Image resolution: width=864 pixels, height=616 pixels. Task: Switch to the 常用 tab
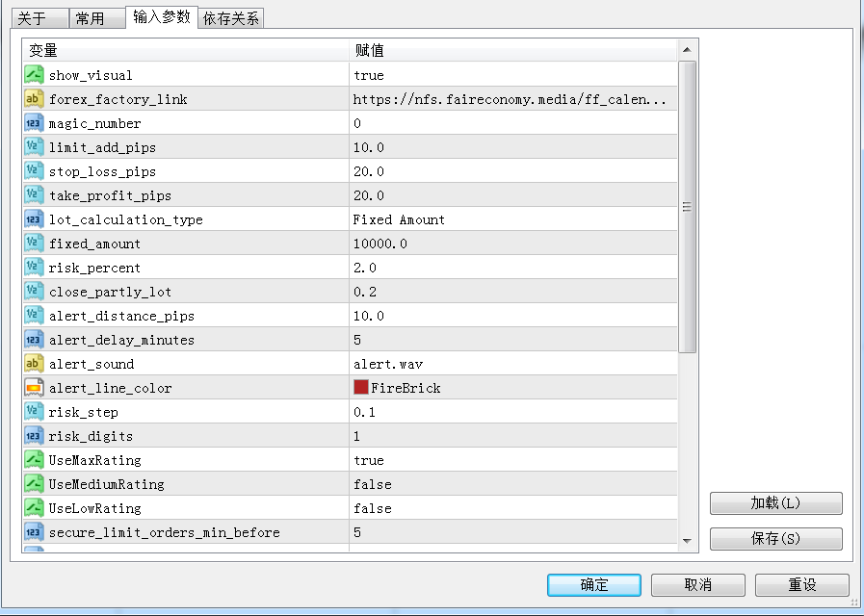point(97,18)
